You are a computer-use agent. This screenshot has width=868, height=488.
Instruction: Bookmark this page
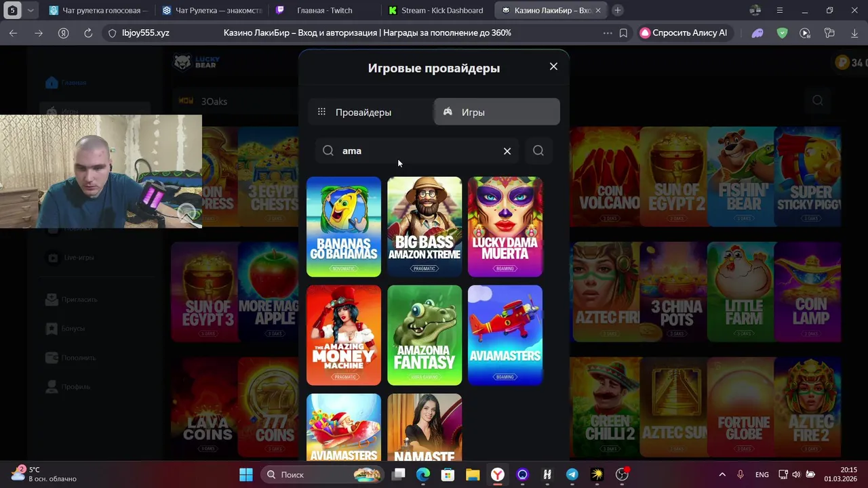coord(623,33)
